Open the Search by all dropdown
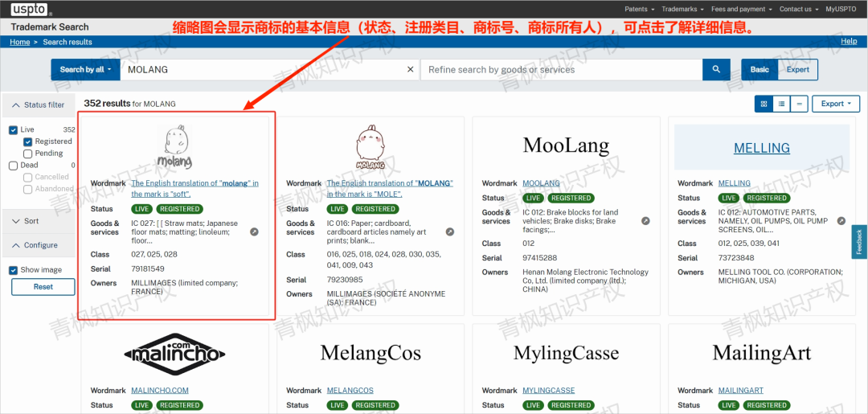Screen dimensions: 868x414 coord(86,70)
